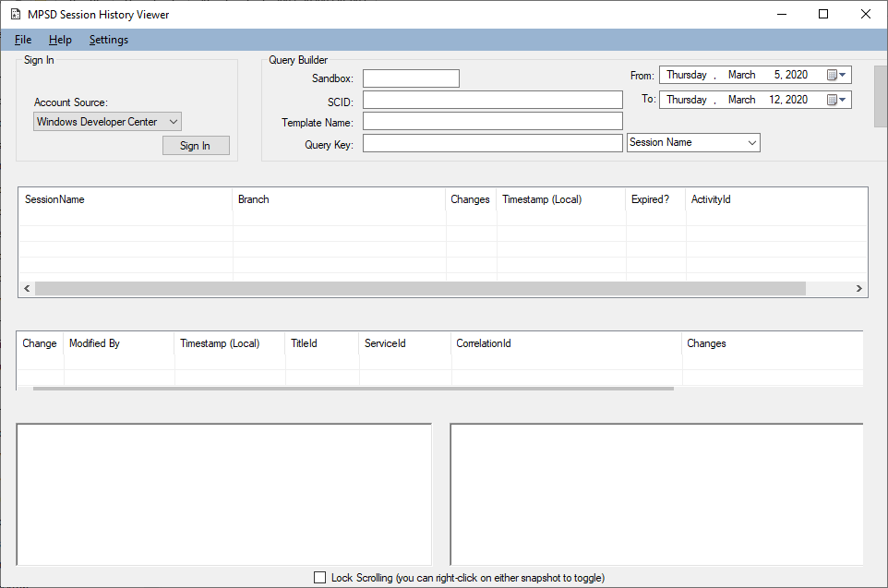The width and height of the screenshot is (888, 588).
Task: Click inside the right snapshot pane
Action: [657, 494]
